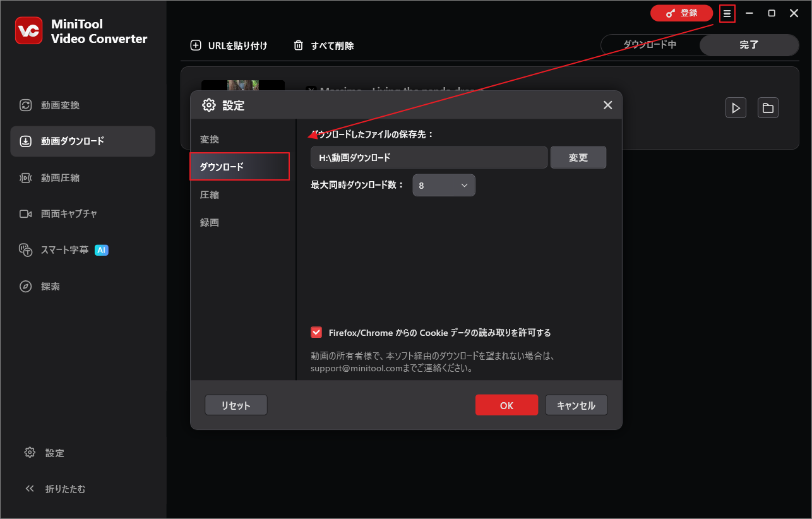The width and height of the screenshot is (812, 519).
Task: Click the save path input field
Action: tap(429, 157)
